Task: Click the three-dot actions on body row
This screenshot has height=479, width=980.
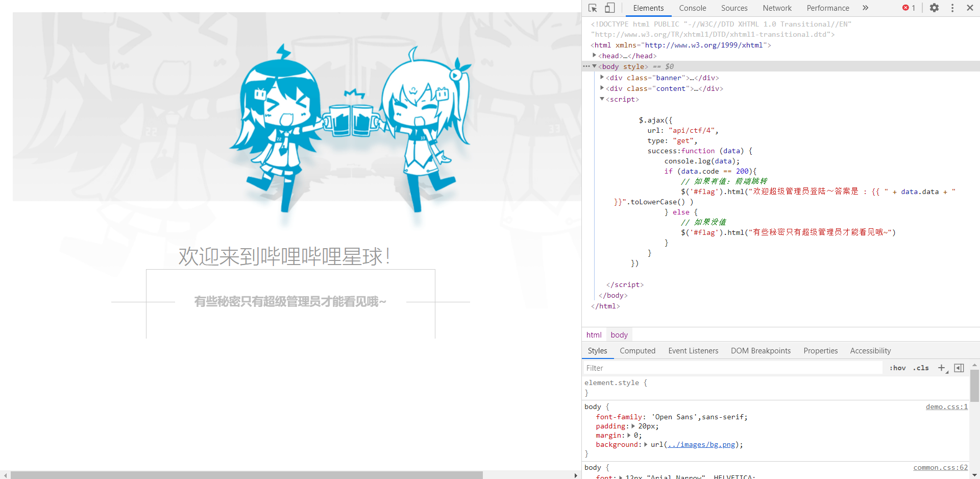Action: coord(586,66)
